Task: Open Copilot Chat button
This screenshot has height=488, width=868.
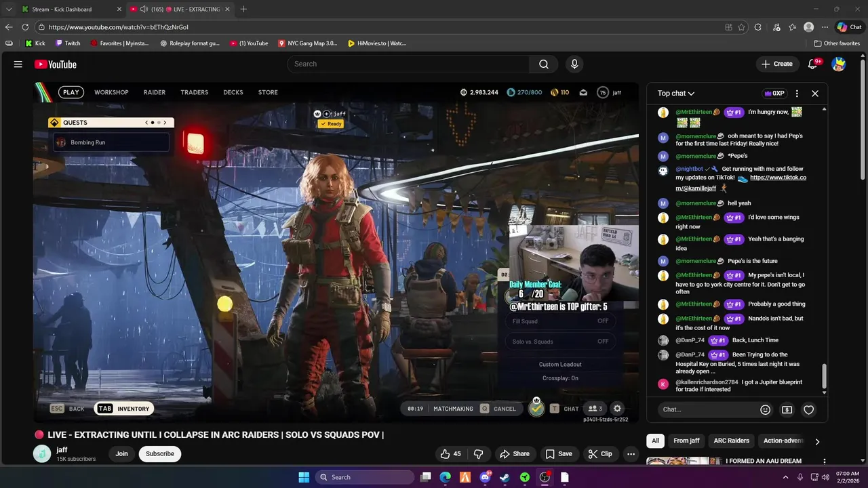Action: tap(849, 27)
